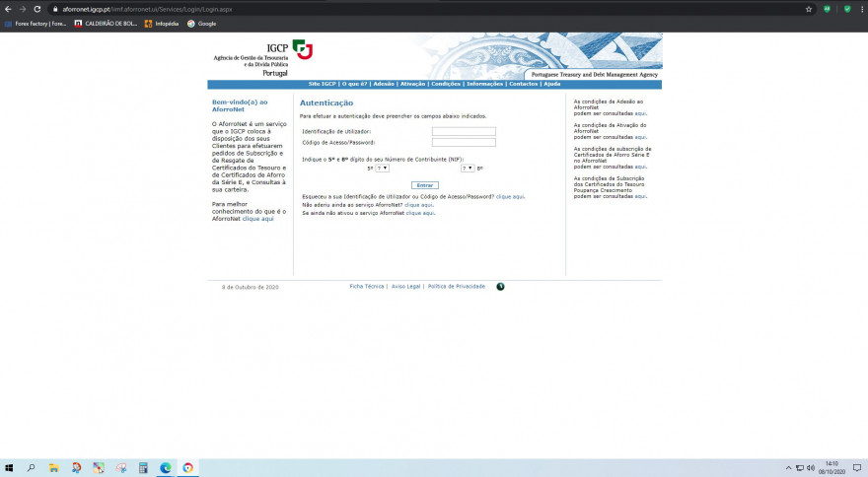
Task: Open the Ativação menu item
Action: point(412,84)
